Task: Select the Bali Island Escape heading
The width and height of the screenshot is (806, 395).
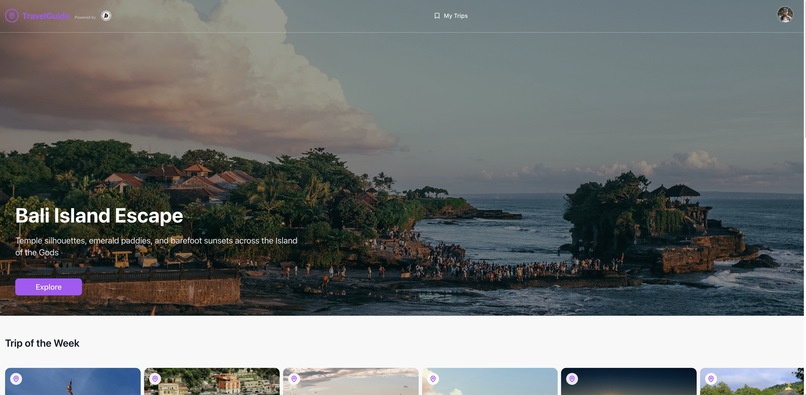Action: [x=99, y=216]
